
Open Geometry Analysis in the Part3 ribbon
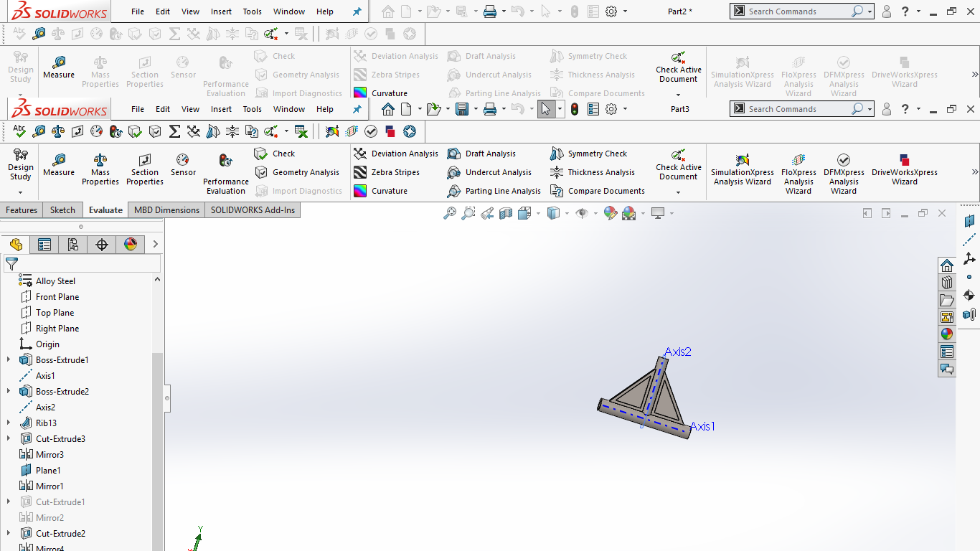tap(297, 172)
